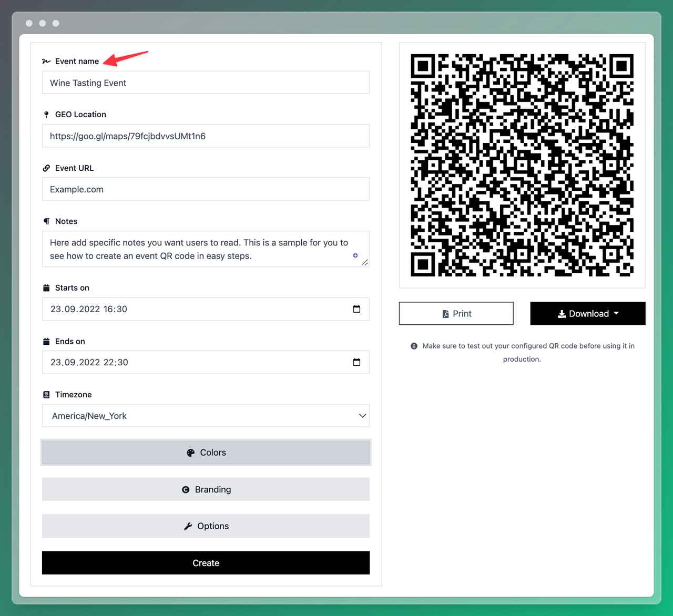Click the Create button

pos(206,563)
